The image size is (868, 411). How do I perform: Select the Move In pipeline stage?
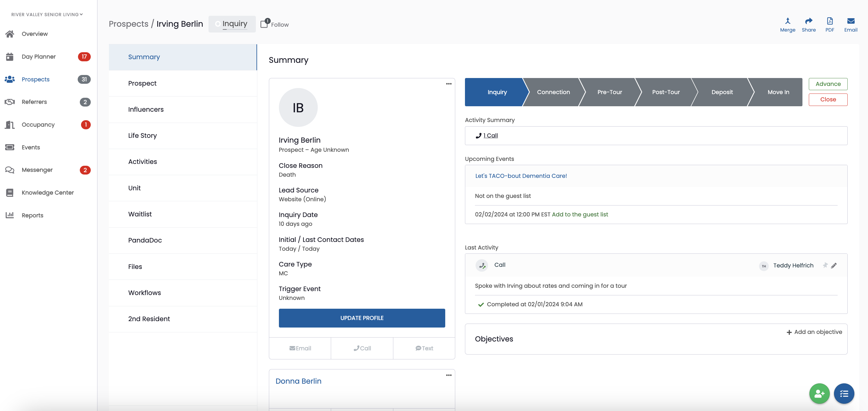tap(778, 92)
